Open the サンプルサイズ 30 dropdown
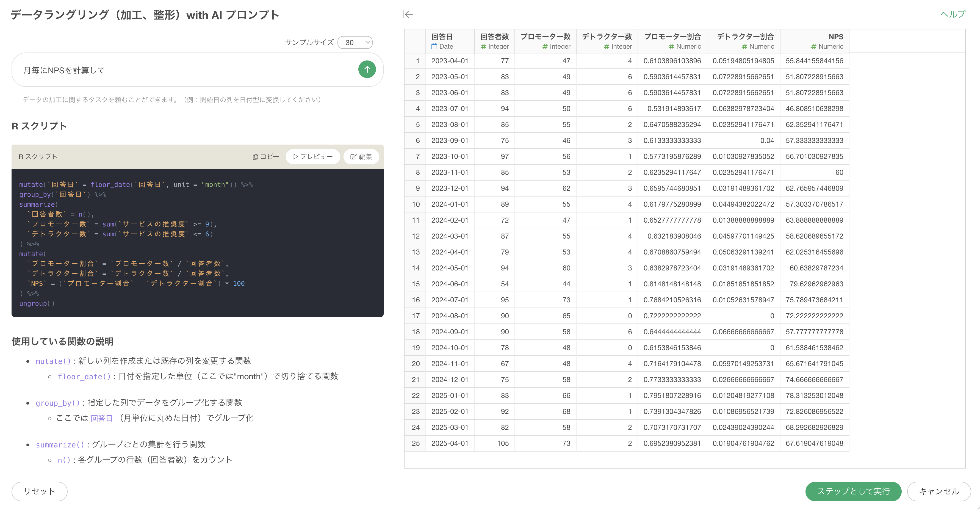The height and width of the screenshot is (509, 980). point(355,43)
